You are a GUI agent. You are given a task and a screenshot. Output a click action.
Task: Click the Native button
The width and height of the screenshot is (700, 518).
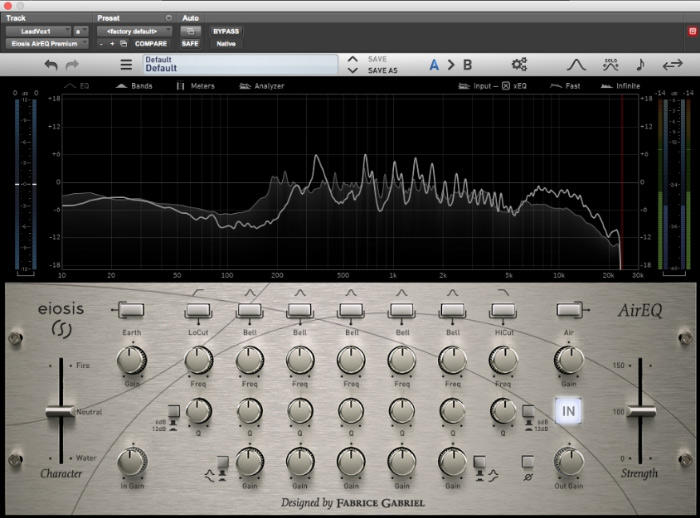[x=226, y=44]
